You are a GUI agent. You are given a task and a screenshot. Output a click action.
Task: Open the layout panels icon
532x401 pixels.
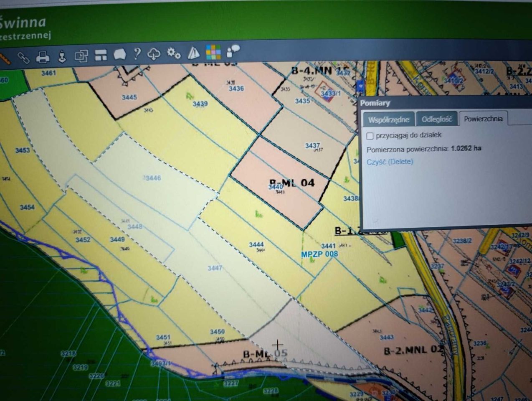point(101,55)
